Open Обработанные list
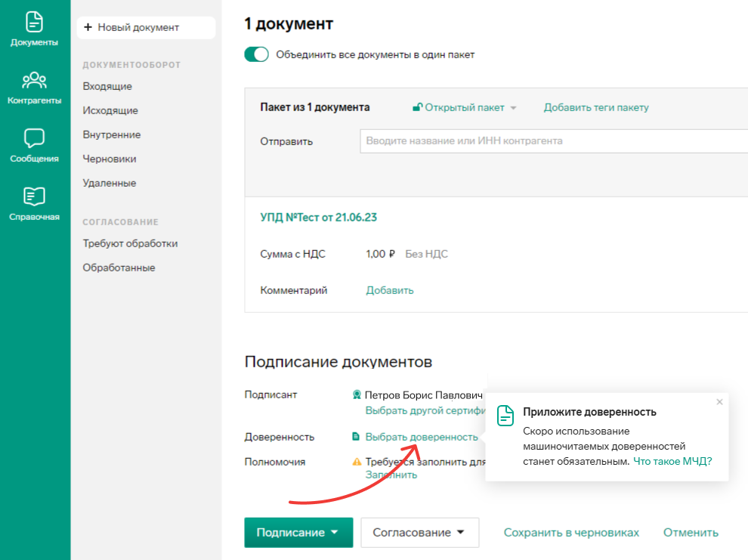 [x=119, y=268]
